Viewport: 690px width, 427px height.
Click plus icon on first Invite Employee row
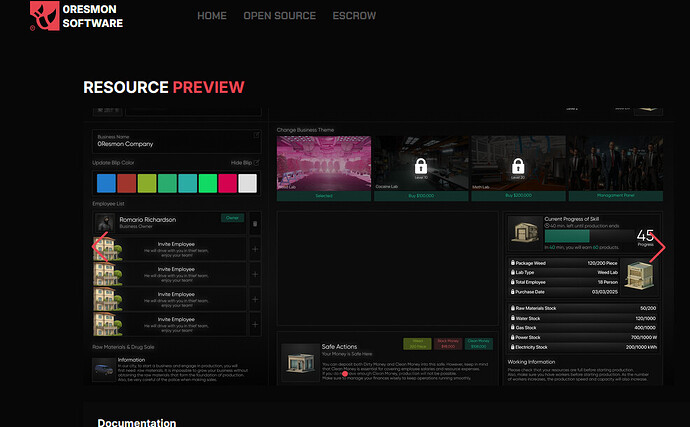[x=254, y=248]
